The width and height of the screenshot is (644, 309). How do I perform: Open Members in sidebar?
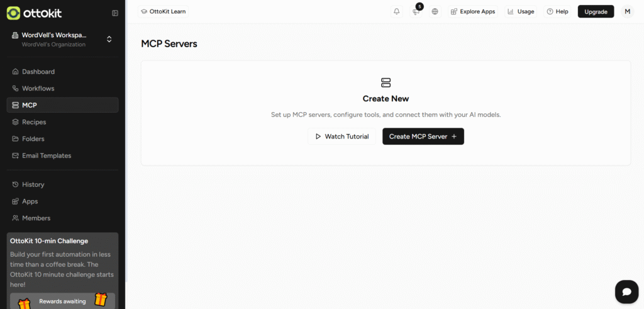click(x=62, y=218)
